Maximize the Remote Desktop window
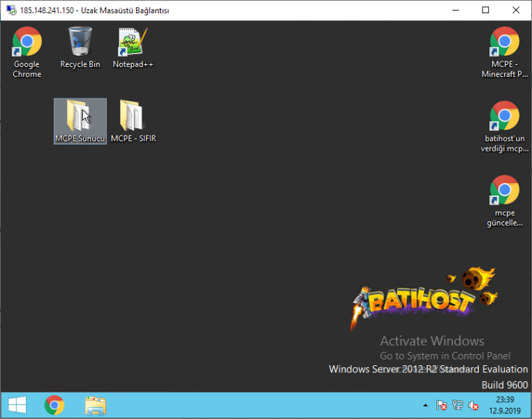 485,10
